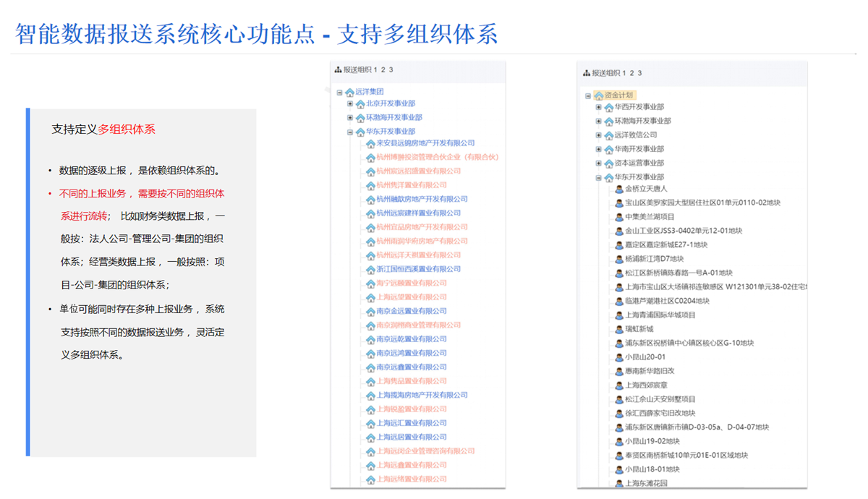Click the house icon beside 上海揽海房地产开发有限公司

pos(370,396)
